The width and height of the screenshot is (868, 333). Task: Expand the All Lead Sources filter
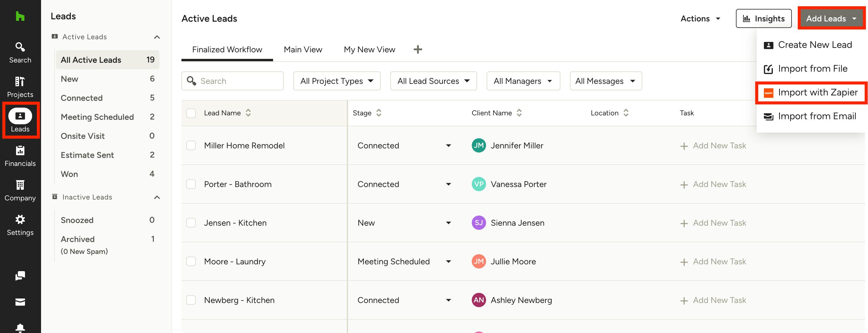click(433, 81)
